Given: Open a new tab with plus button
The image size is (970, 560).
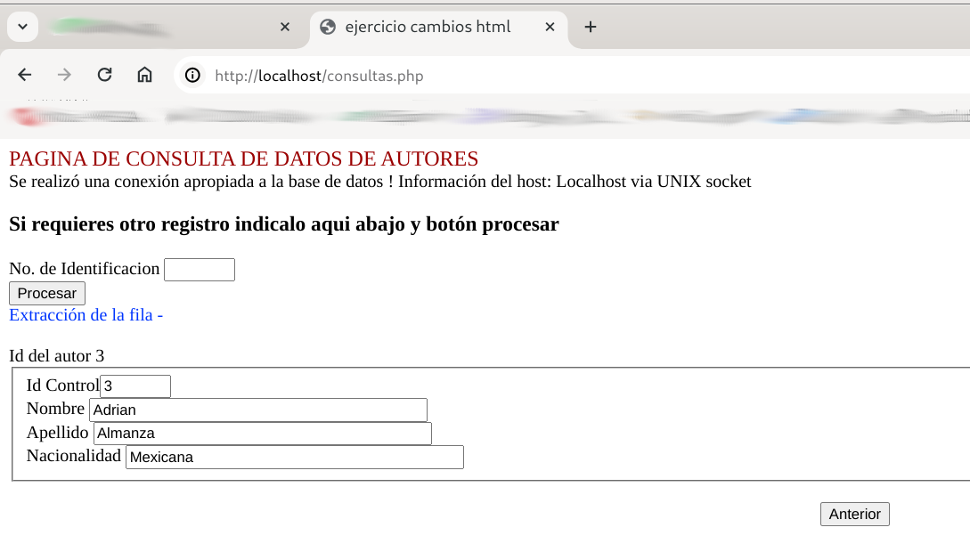Looking at the screenshot, I should (590, 27).
